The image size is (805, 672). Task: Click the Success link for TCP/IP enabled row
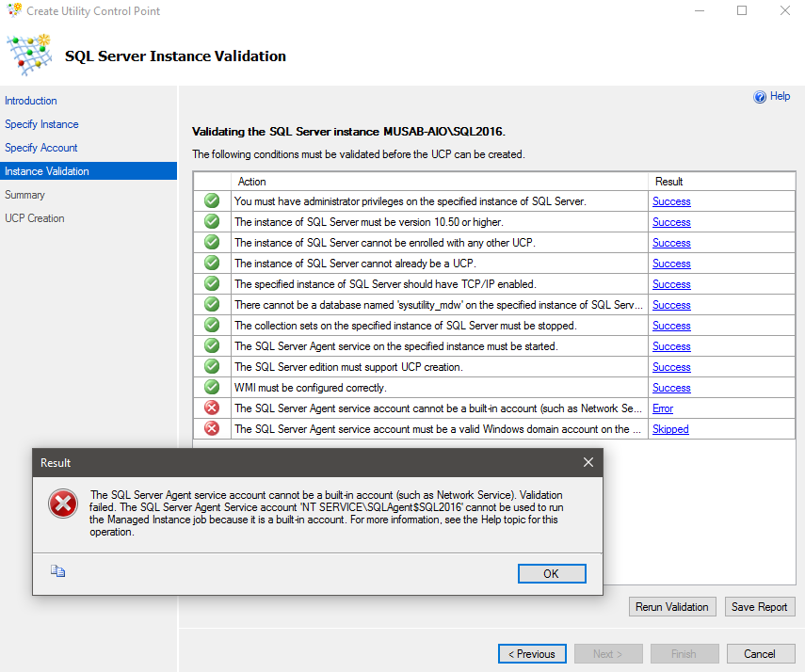click(671, 284)
